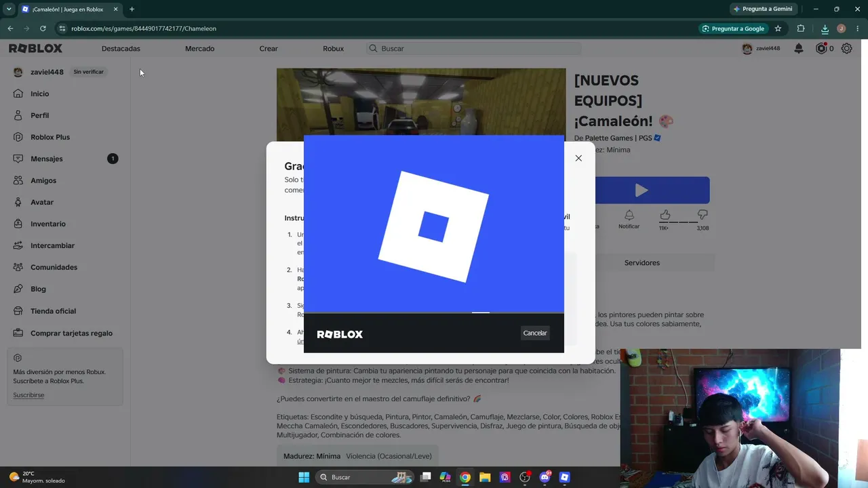Open Tienda oficial in the sidebar
Viewport: 868px width, 488px height.
[53, 311]
